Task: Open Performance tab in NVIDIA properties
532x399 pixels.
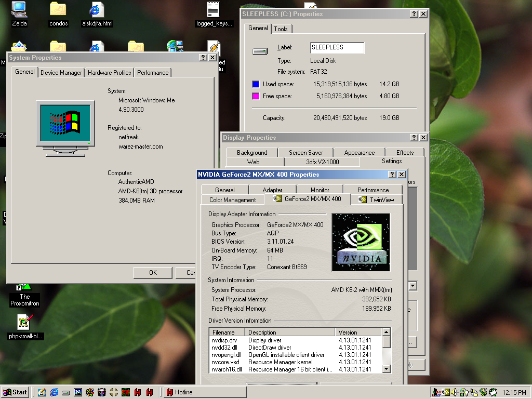Action: 373,190
